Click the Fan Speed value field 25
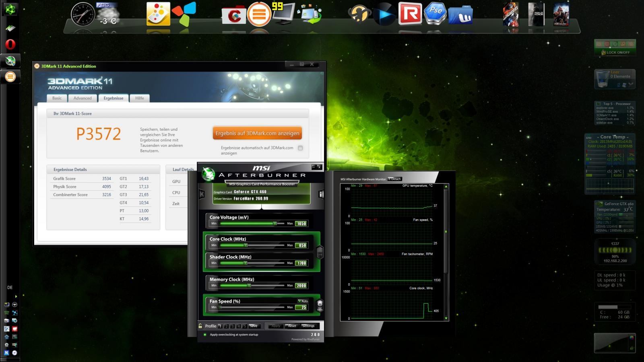644x362 pixels. click(301, 307)
